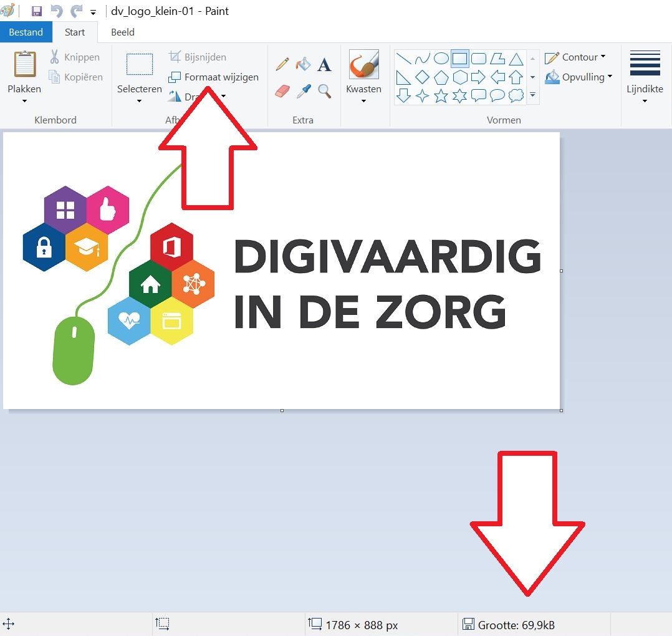Choose the Color picker tool
The width and height of the screenshot is (672, 636).
click(303, 90)
